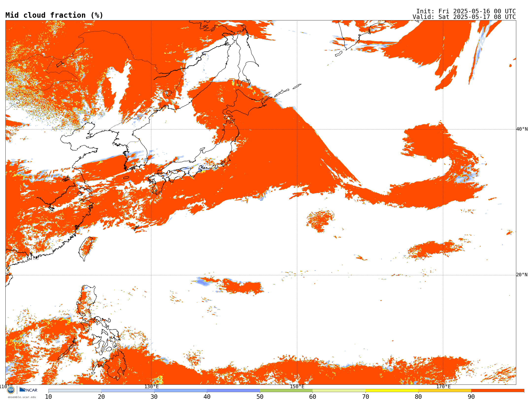Click the 70-80 yellow colorbar segment
The height and width of the screenshot is (400, 532).
click(392, 391)
